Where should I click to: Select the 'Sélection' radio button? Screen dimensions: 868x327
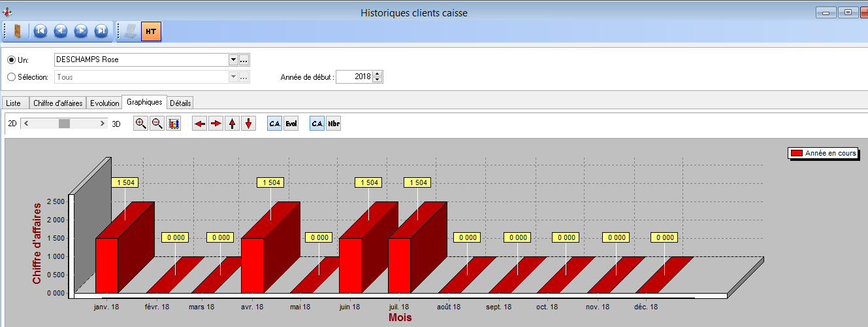click(11, 77)
